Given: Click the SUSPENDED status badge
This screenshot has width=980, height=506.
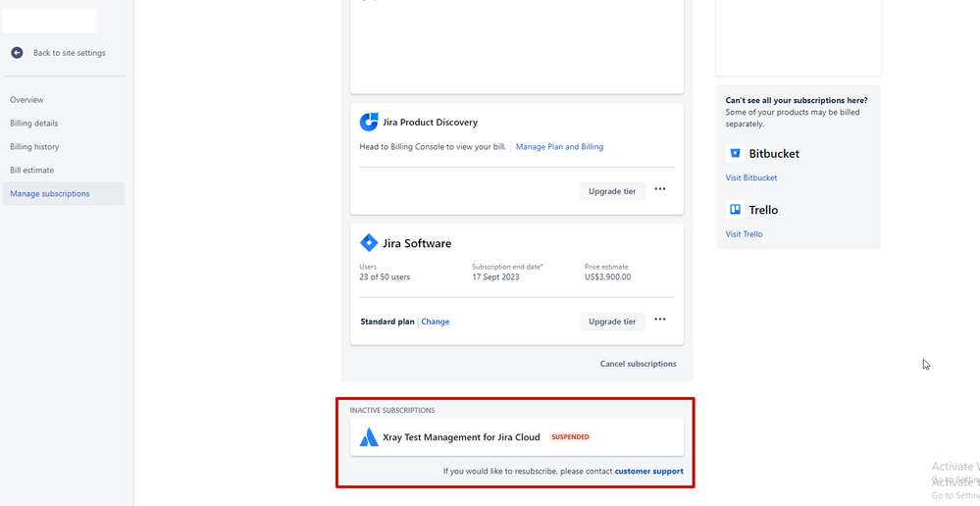Looking at the screenshot, I should (x=570, y=436).
